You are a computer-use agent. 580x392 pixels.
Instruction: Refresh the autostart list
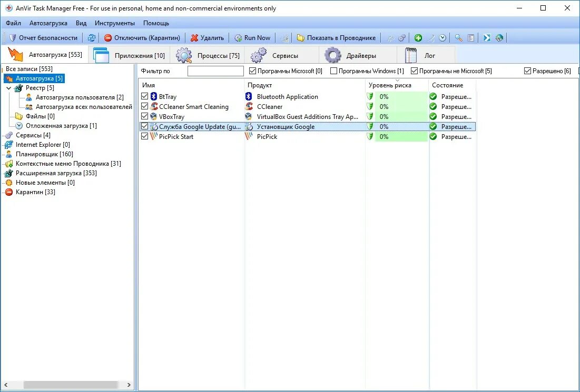pos(91,37)
